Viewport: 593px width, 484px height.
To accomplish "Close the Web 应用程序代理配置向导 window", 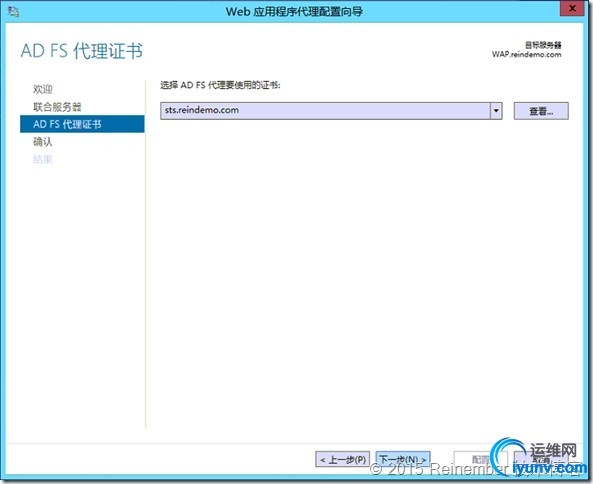I will click(x=573, y=8).
